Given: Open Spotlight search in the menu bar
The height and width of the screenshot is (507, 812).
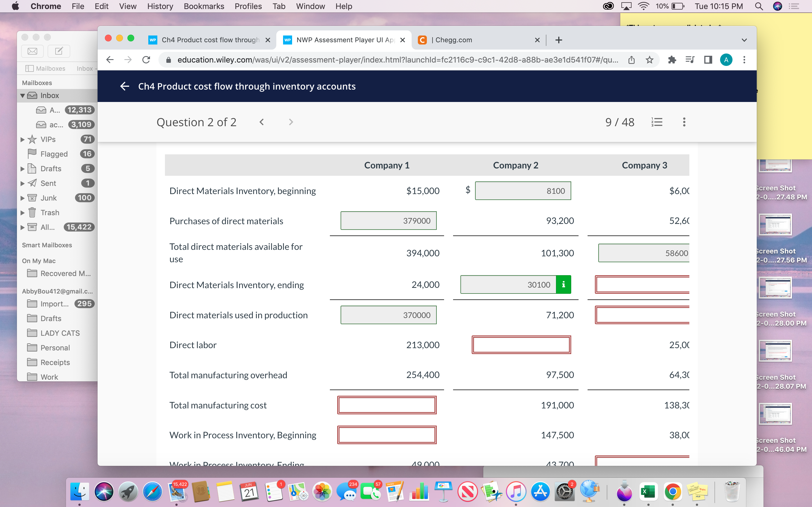Looking at the screenshot, I should [x=759, y=6].
